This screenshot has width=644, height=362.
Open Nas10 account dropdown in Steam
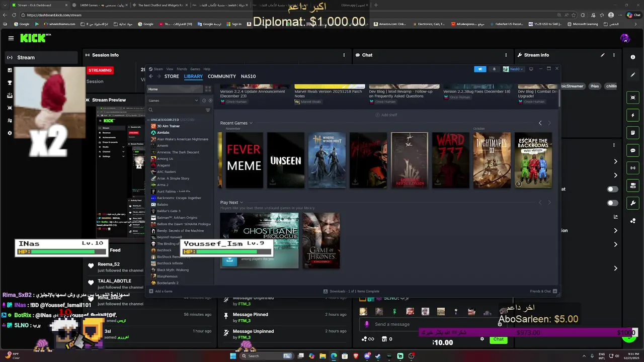tap(513, 69)
